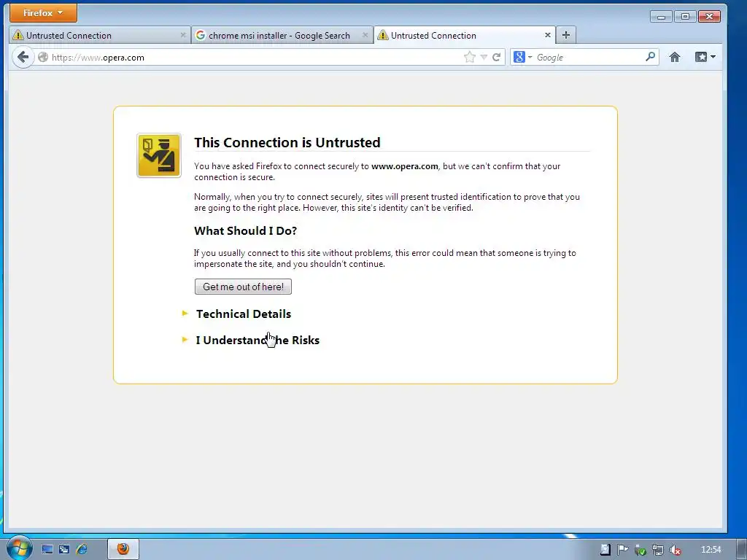Open a new tab with plus button

tap(565, 35)
